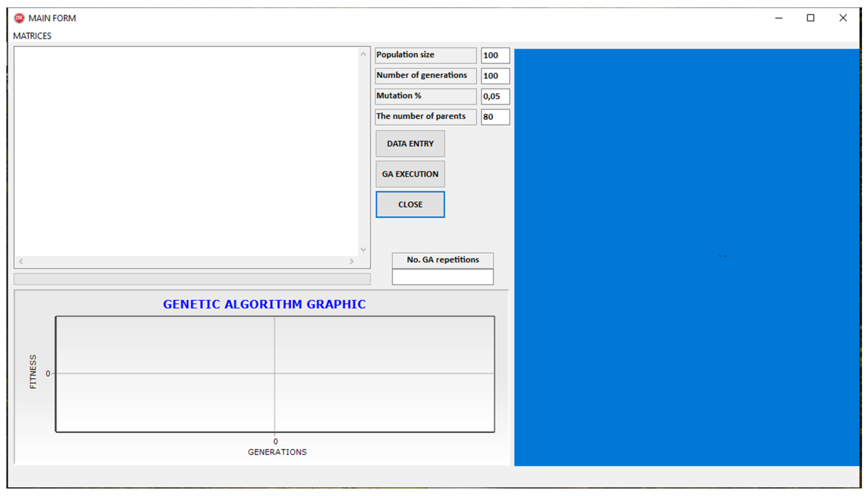868x496 pixels.
Task: Focus the Population size input field
Action: tap(495, 56)
